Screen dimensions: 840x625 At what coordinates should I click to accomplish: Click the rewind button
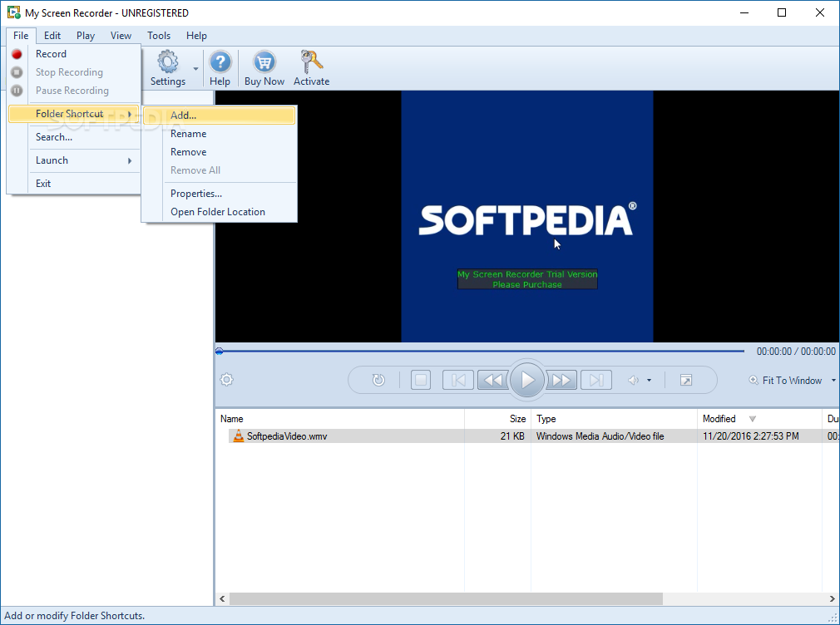pos(492,381)
